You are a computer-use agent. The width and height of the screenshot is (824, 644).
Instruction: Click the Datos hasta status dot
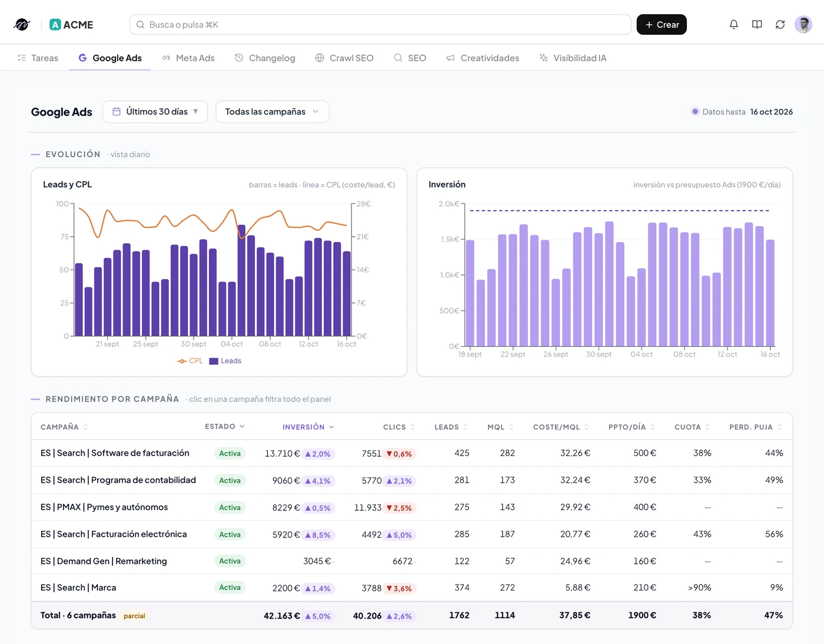click(695, 112)
